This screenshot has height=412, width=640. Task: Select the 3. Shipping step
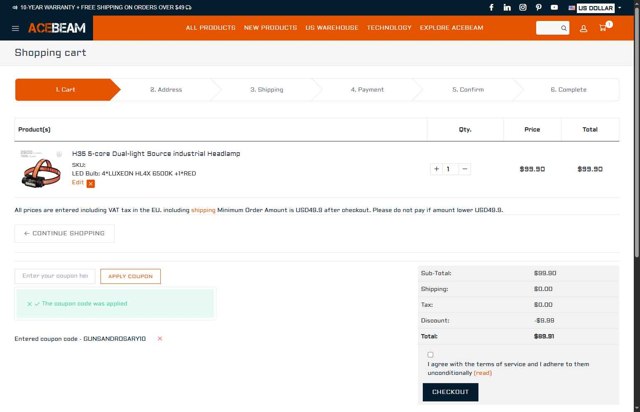click(x=267, y=89)
